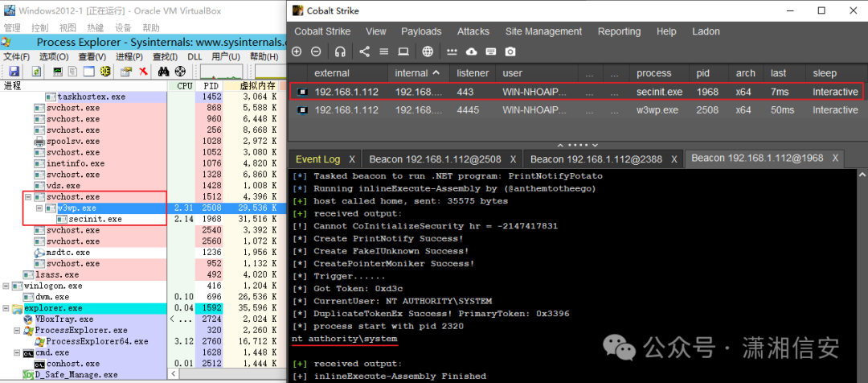Click the plus Connect icon in Cobalt Strike toolbar

tap(297, 51)
